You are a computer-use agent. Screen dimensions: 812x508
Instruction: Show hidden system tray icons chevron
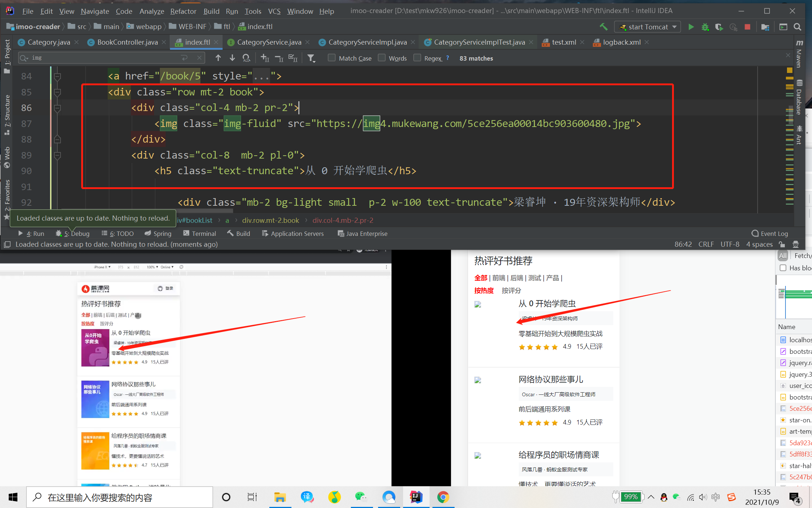pyautogui.click(x=651, y=497)
